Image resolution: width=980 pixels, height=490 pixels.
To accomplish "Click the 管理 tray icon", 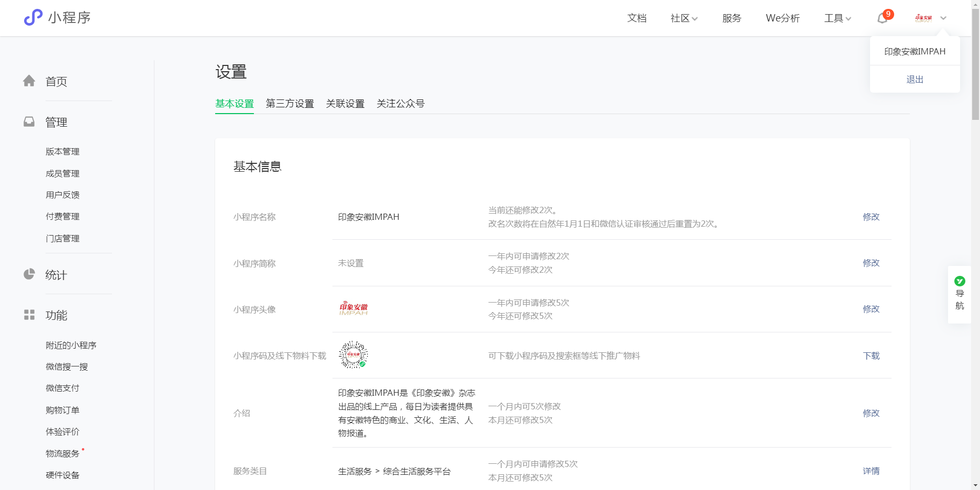I will pyautogui.click(x=29, y=121).
